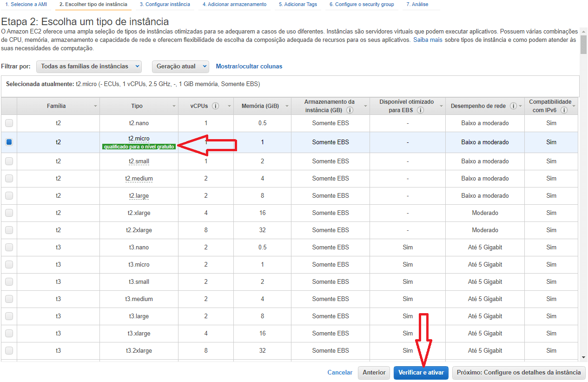The height and width of the screenshot is (382, 588).
Task: Open Compatibilidade com IPv6 column sort arrow
Action: pyautogui.click(x=574, y=107)
